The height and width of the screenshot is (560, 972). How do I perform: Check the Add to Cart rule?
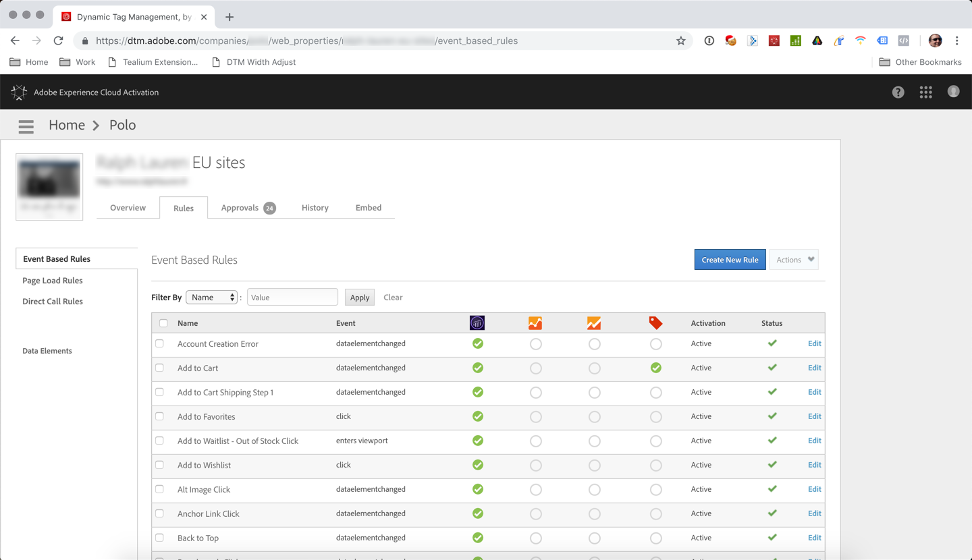point(160,368)
